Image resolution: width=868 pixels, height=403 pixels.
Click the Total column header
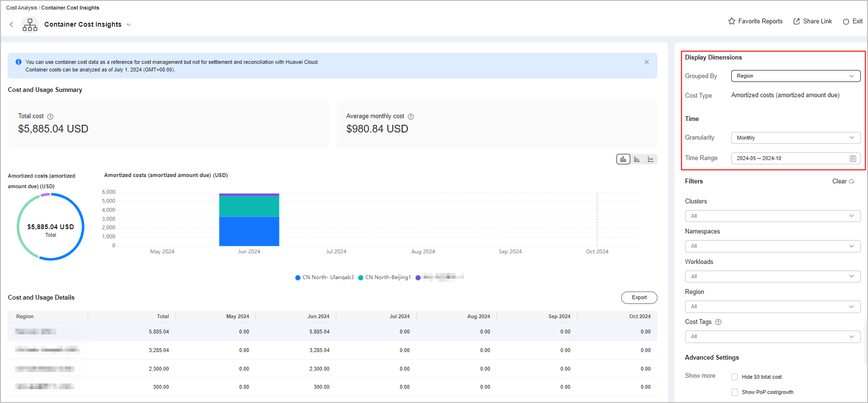point(163,316)
